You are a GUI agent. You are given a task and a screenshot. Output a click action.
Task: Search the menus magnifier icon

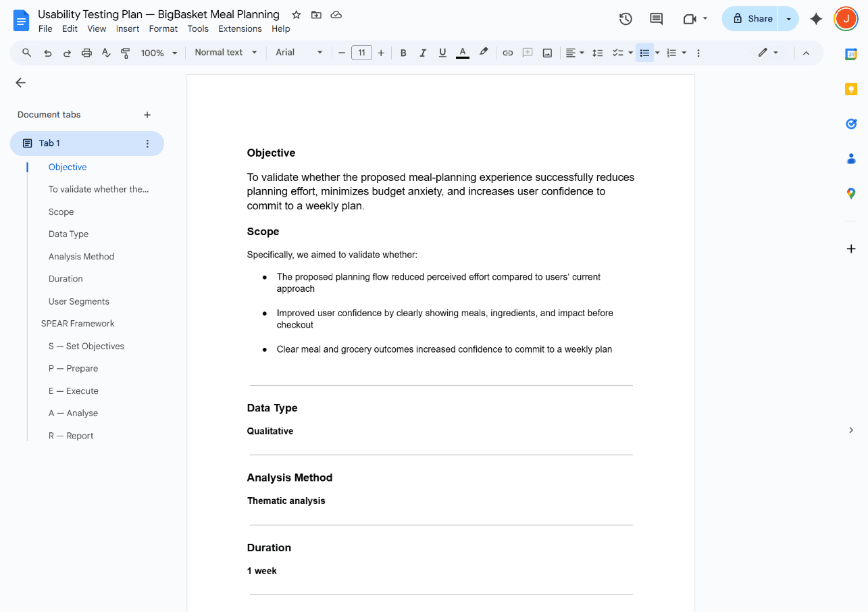click(27, 53)
